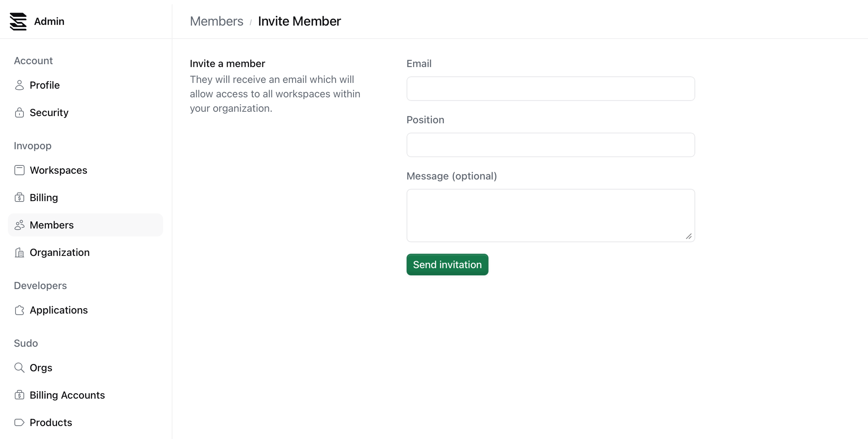This screenshot has width=868, height=439.
Task: Open the Workspaces menu item
Action: click(x=86, y=170)
